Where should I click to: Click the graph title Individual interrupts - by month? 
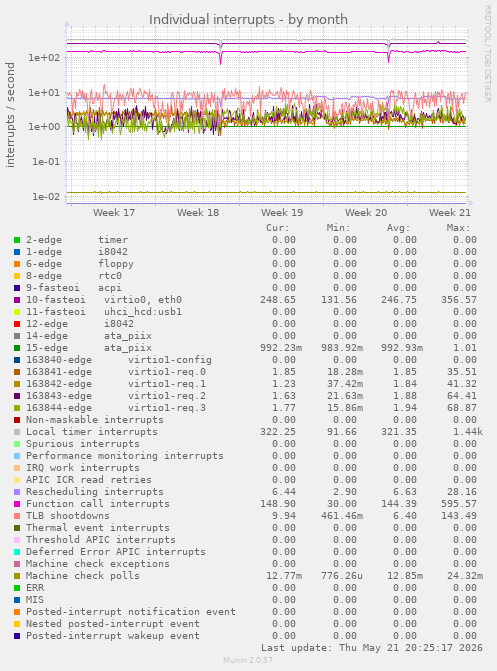point(248,20)
